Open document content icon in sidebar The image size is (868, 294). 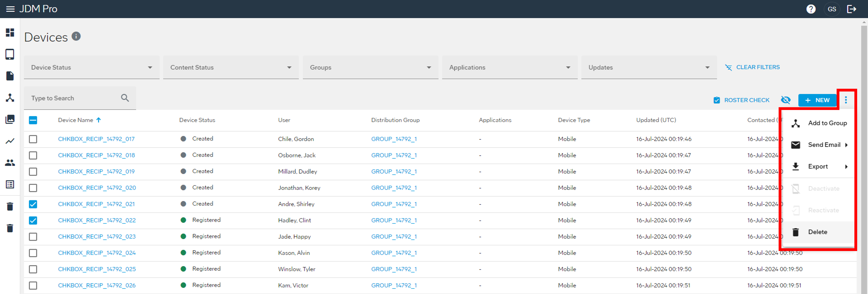[x=10, y=76]
